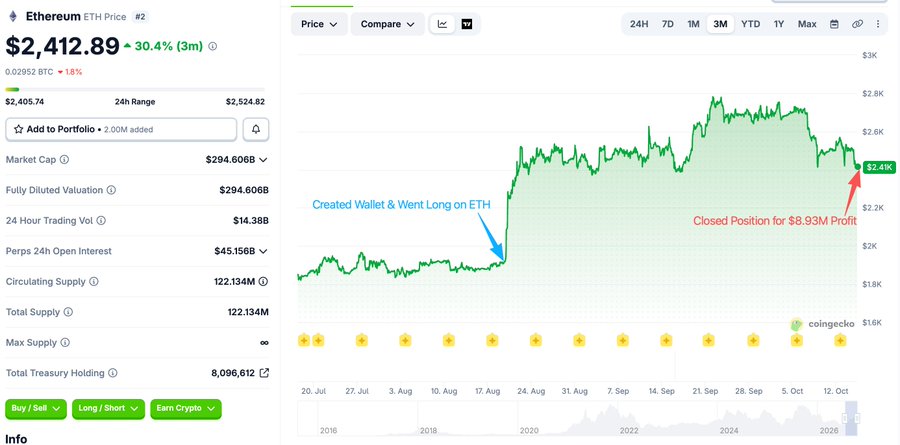900x445 pixels.
Task: Select the 7D time range
Action: [x=668, y=24]
